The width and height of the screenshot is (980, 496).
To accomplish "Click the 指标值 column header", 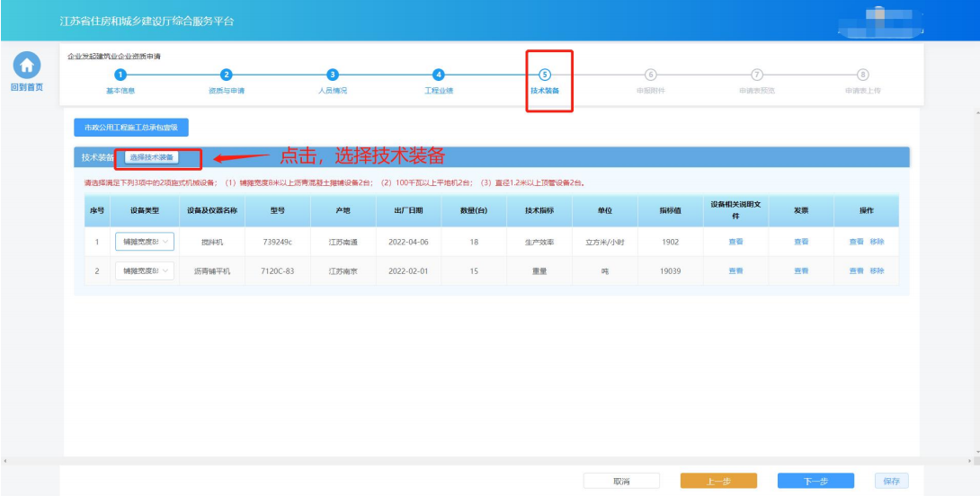I will [x=671, y=210].
